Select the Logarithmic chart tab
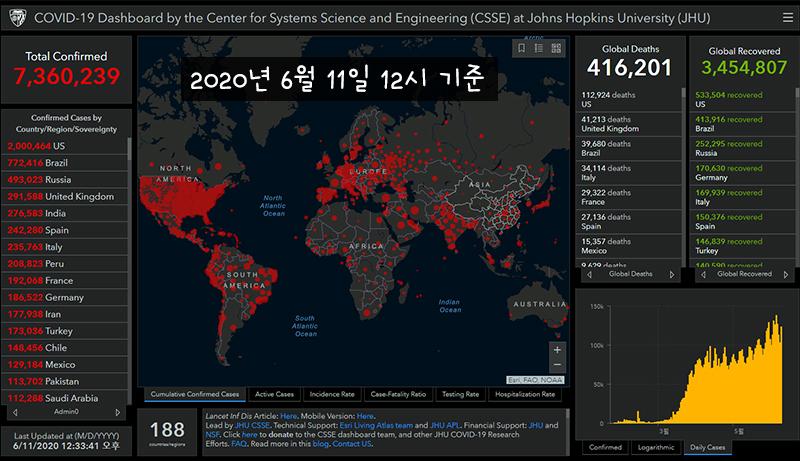This screenshot has width=800, height=461. coord(656,447)
